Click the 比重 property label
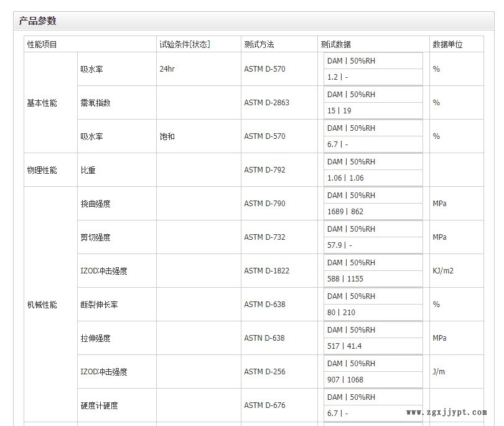This screenshot has width=504, height=426. pos(88,170)
